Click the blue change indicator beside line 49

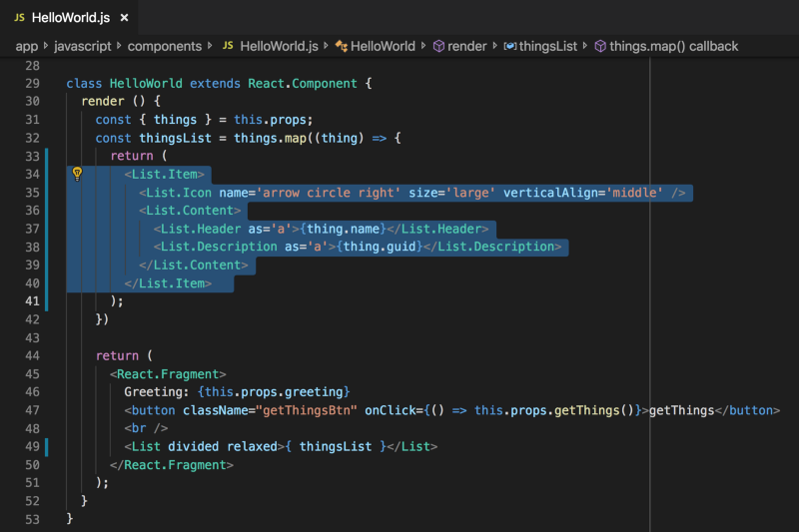coord(48,445)
